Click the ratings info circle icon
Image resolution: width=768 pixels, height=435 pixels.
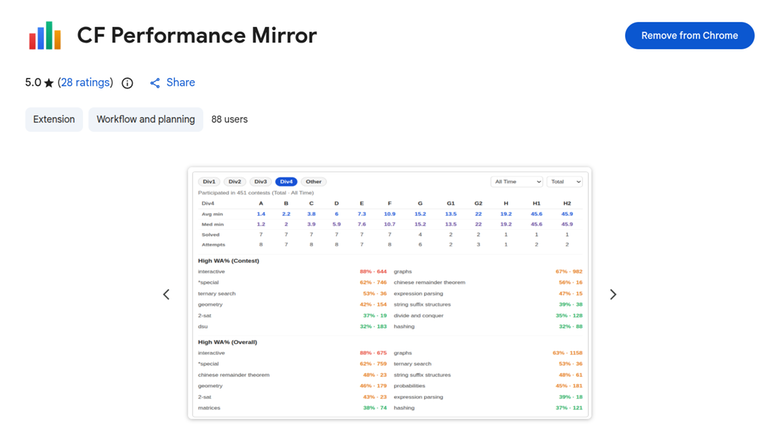(127, 83)
